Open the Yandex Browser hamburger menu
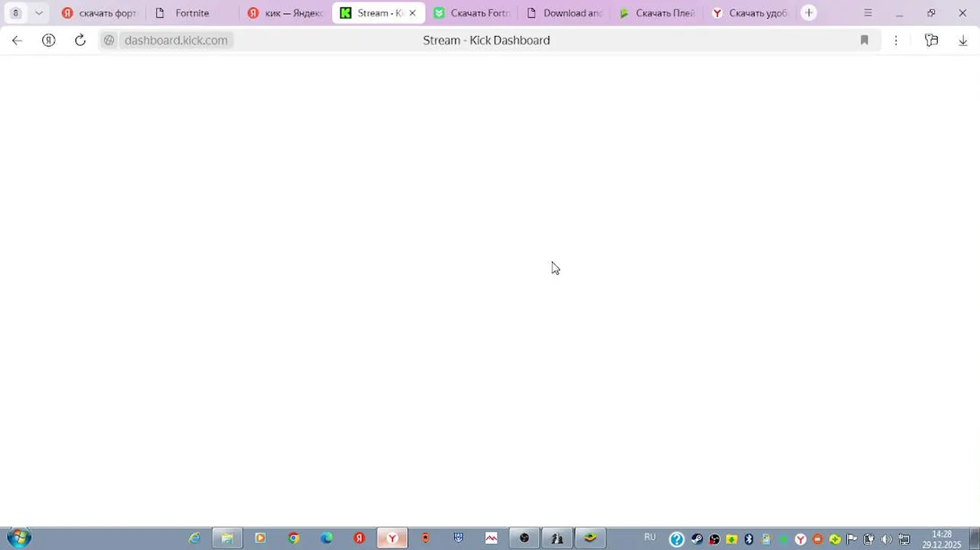This screenshot has width=980, height=550. 868,13
